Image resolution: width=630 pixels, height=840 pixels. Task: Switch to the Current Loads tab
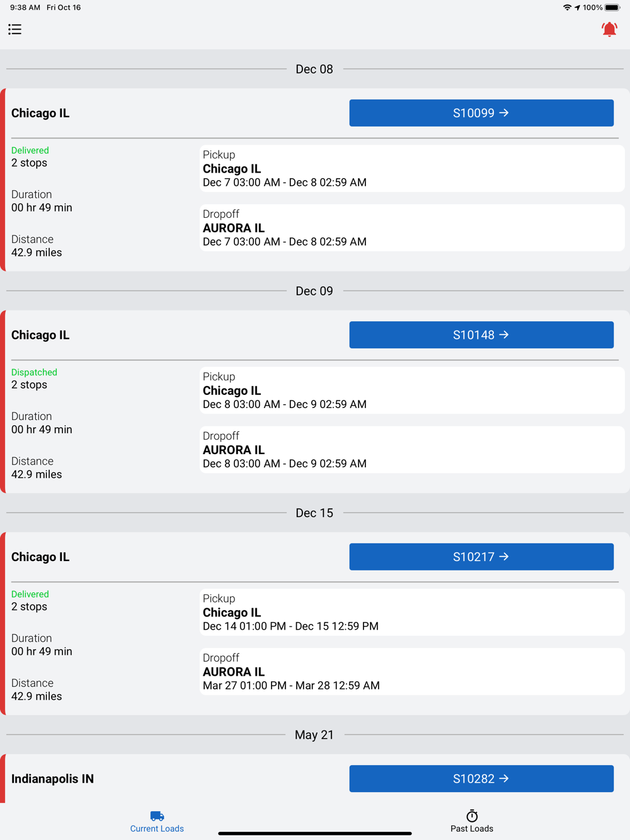tap(157, 822)
